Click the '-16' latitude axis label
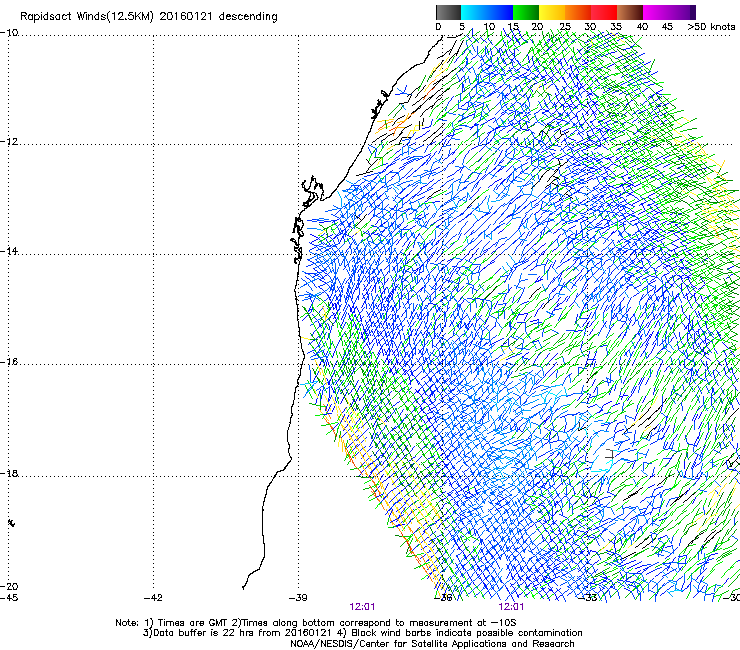Viewport: 740px width, 650px height. click(9, 362)
